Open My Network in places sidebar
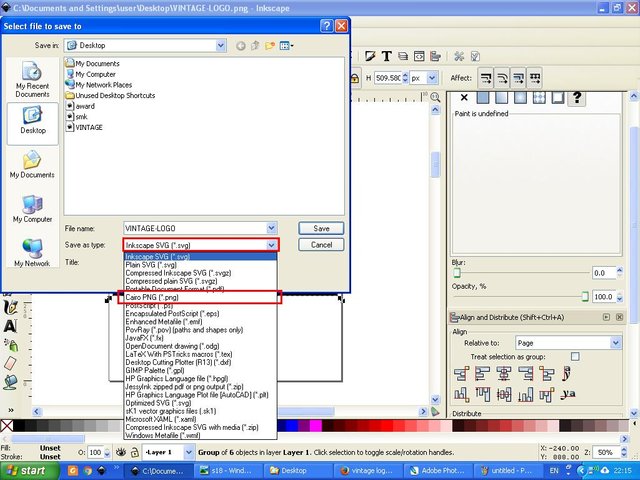 tap(32, 253)
